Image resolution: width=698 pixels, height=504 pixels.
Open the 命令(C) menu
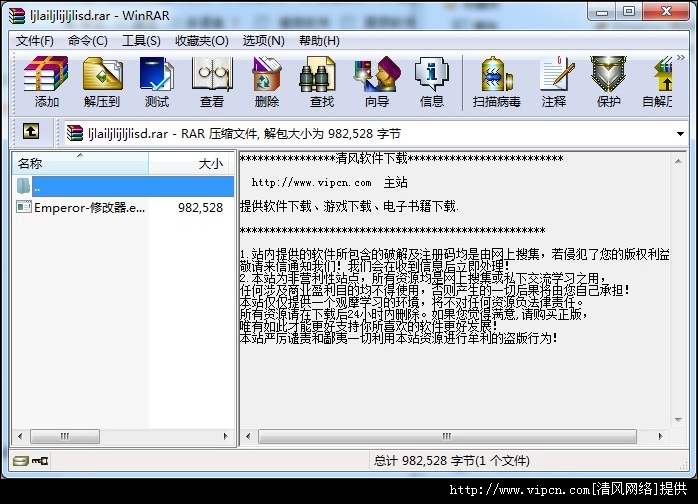88,41
